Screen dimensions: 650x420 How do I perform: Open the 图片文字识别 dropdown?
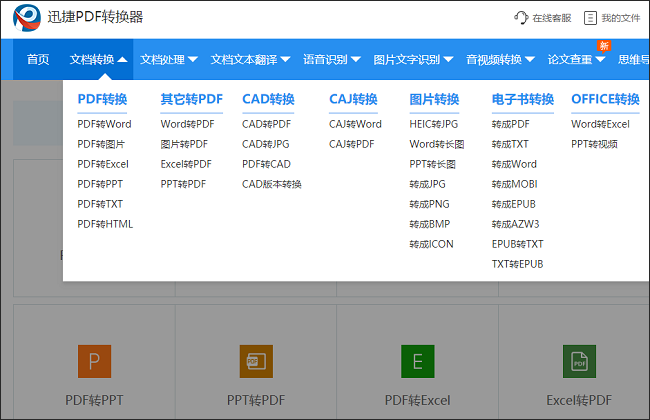(x=413, y=59)
